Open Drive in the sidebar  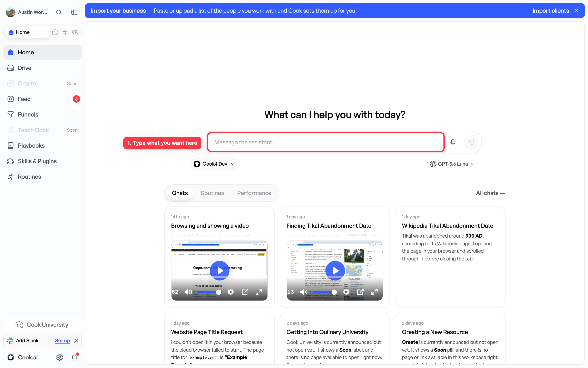click(x=42, y=68)
